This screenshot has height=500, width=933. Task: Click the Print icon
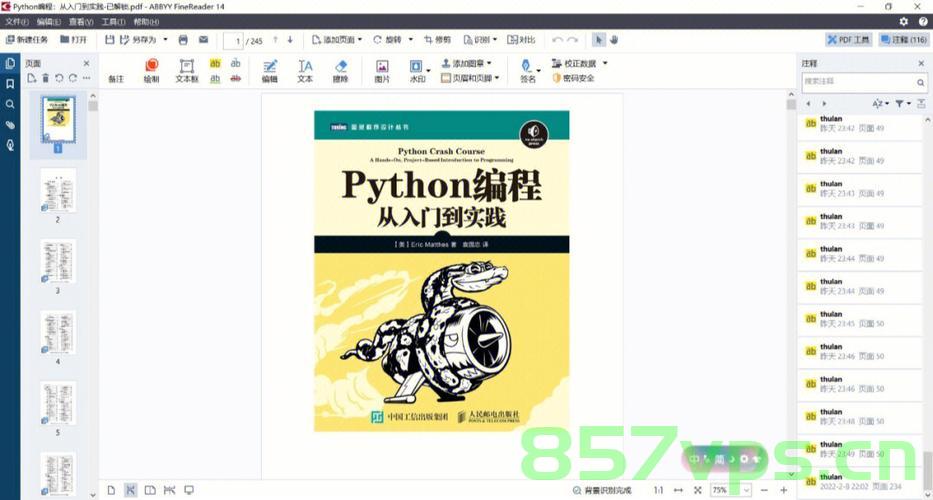point(183,40)
